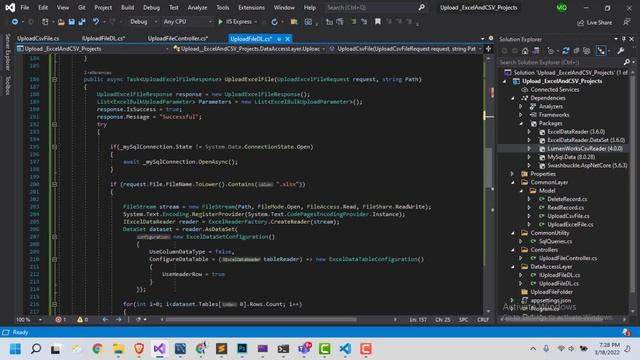Viewport: 640px width, 360px height.
Task: Click the Live Share button
Action: point(595,22)
